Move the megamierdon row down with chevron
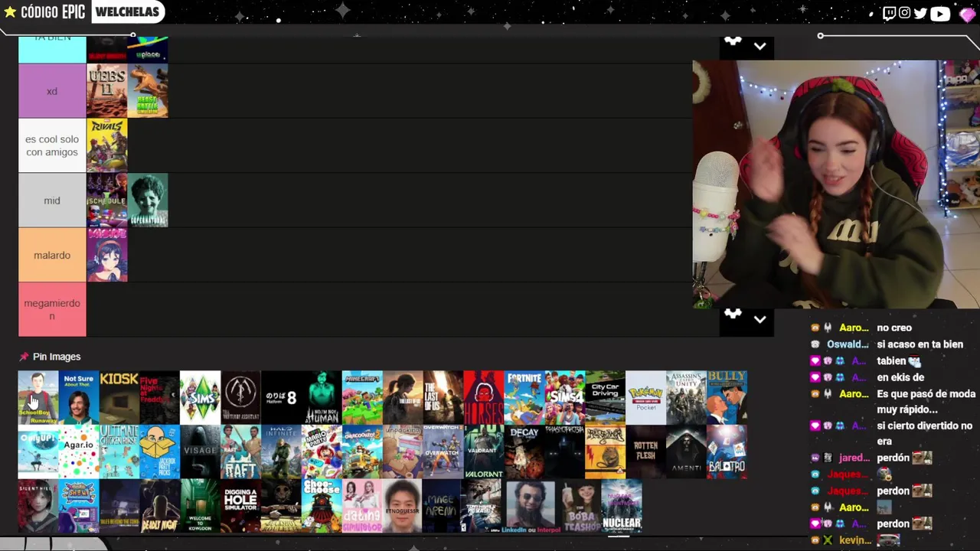Viewport: 980px width, 551px height. pyautogui.click(x=759, y=320)
